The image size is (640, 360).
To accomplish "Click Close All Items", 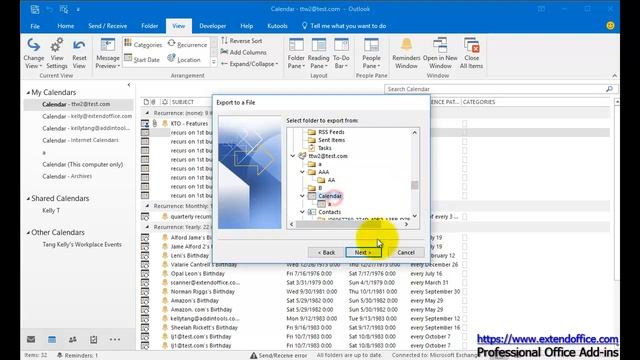I will pyautogui.click(x=471, y=53).
